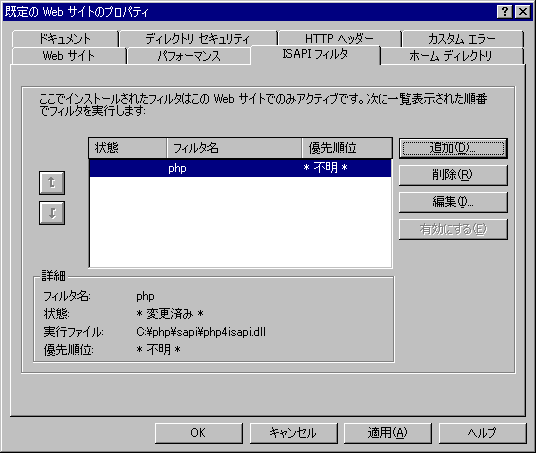
Task: Open the HTTP ヘッダー tab
Action: [x=339, y=39]
